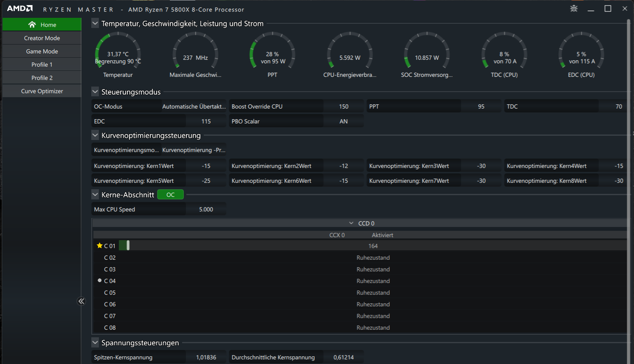Click the AMD logo in the title bar
Viewport: 634px width, 364px height.
coord(20,8)
